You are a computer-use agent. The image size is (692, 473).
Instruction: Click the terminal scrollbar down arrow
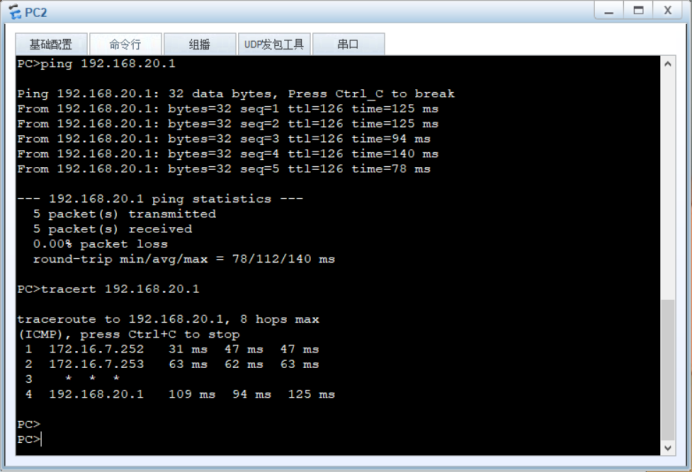point(668,448)
